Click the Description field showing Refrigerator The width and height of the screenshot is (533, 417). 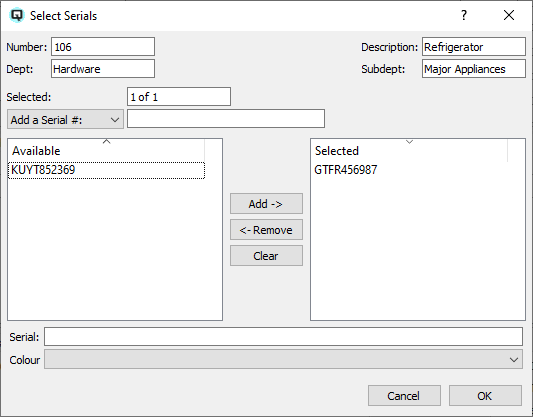coord(474,47)
